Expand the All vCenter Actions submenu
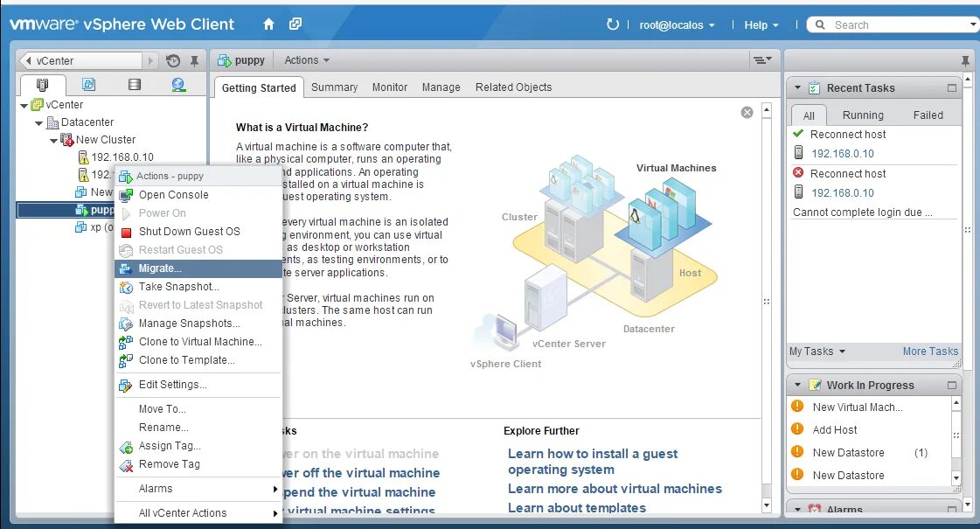The height and width of the screenshot is (529, 980). click(198, 513)
